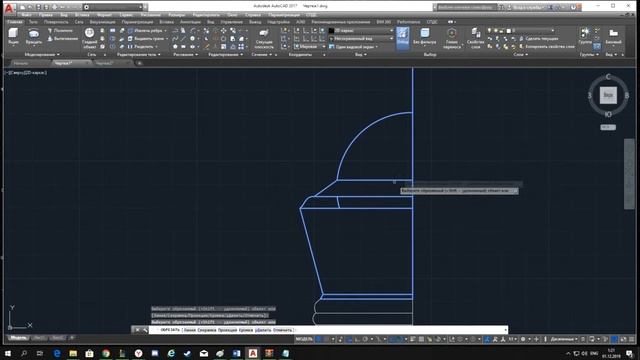This screenshot has width=640, height=360.
Task: Open the AutoCAD application A button
Action: 9,8
